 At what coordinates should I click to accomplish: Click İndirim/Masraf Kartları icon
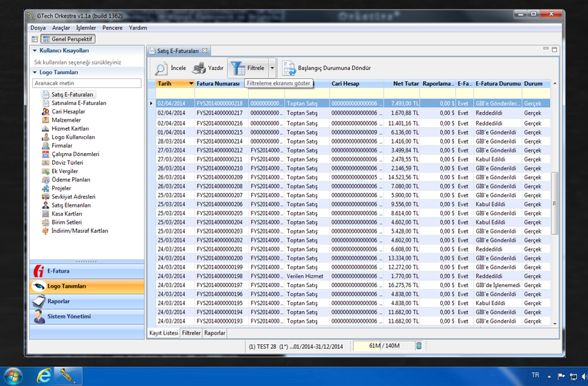tap(46, 231)
